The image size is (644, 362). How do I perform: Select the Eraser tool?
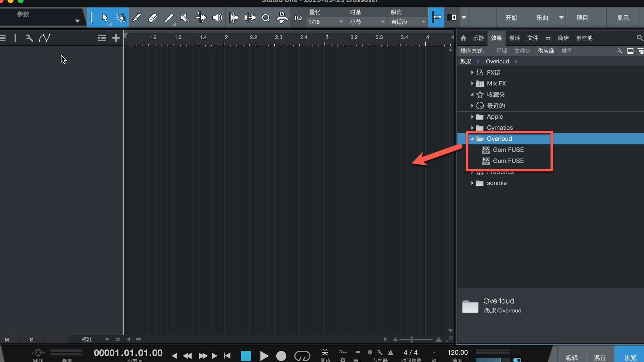point(153,17)
